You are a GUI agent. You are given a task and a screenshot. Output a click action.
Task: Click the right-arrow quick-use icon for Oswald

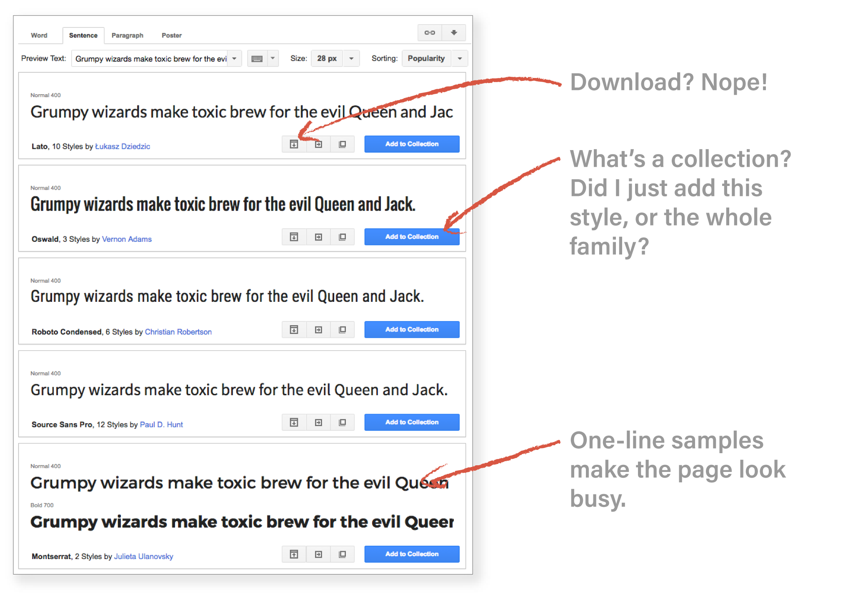318,237
